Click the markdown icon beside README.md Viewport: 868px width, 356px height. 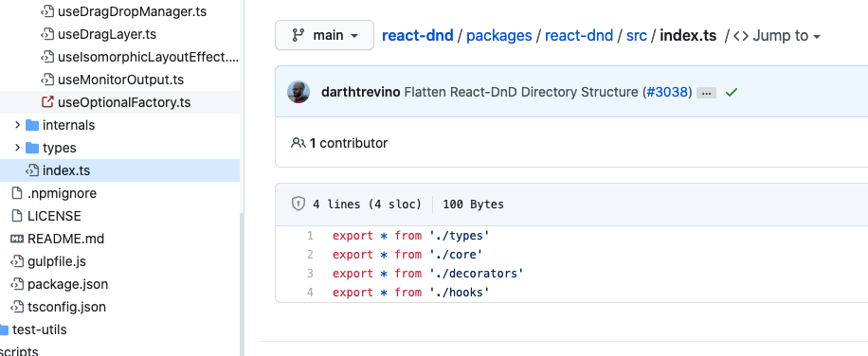coord(17,239)
